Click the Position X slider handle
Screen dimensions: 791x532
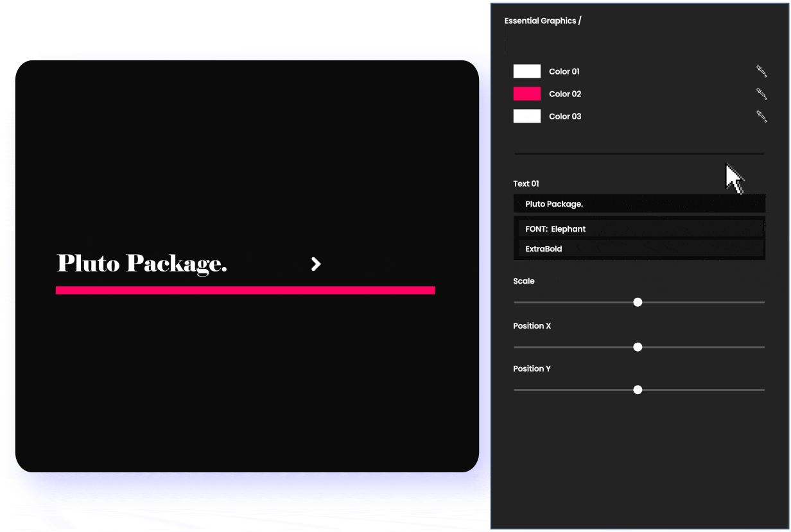[x=638, y=347]
